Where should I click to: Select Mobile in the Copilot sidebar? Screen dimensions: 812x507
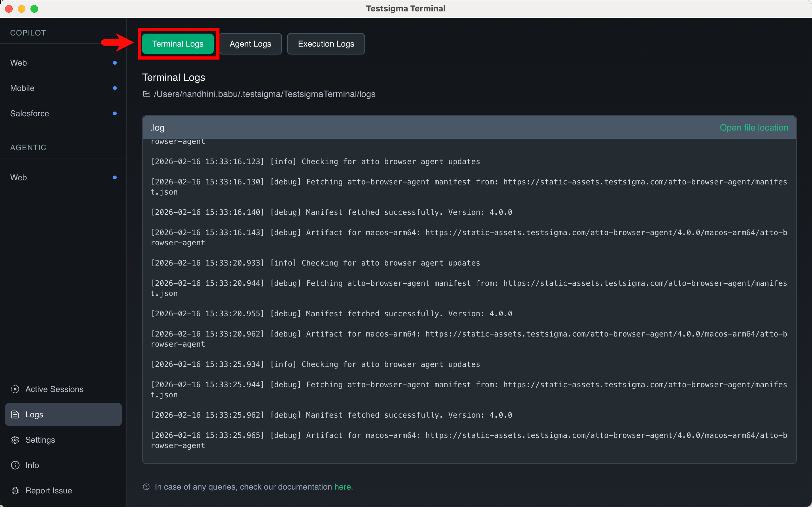tap(22, 88)
